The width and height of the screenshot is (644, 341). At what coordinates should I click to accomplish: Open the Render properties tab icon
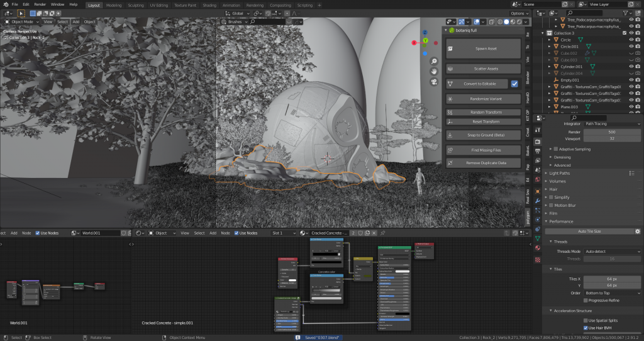(x=538, y=142)
